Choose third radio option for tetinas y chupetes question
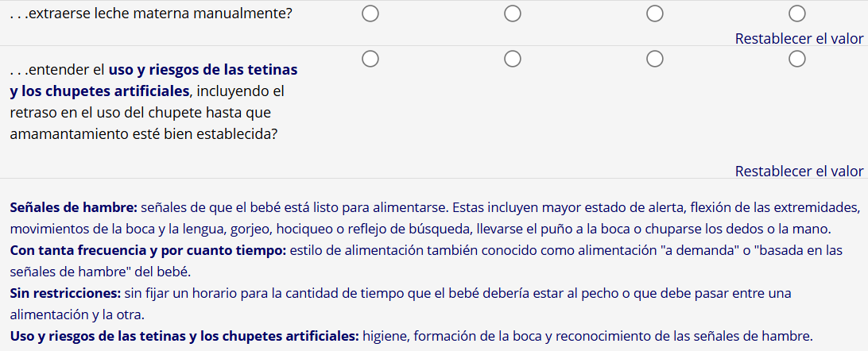 (x=654, y=60)
